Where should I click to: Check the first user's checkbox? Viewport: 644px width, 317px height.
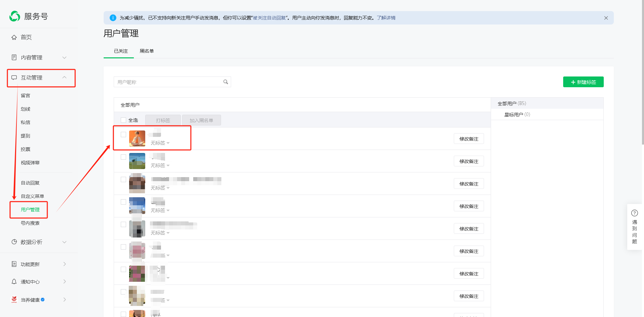click(123, 135)
